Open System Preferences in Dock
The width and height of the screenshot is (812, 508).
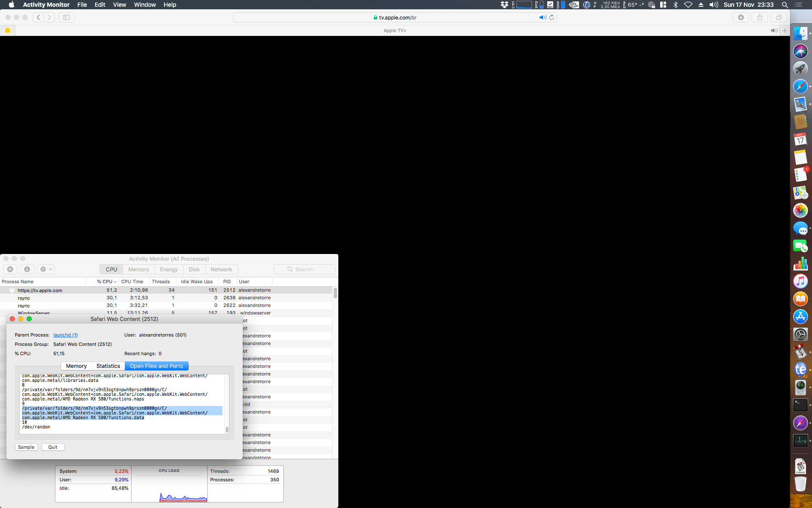click(x=800, y=334)
